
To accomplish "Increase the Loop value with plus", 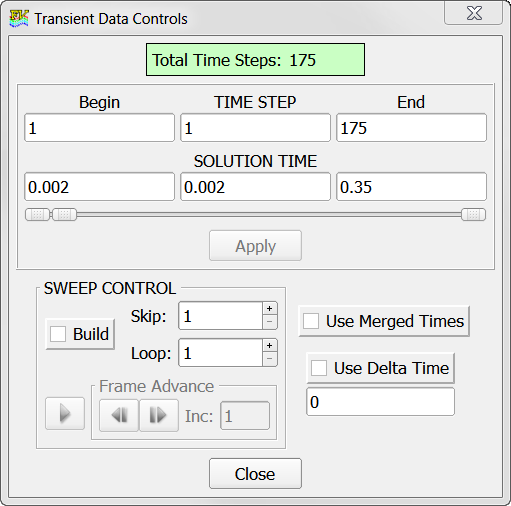I will point(270,346).
